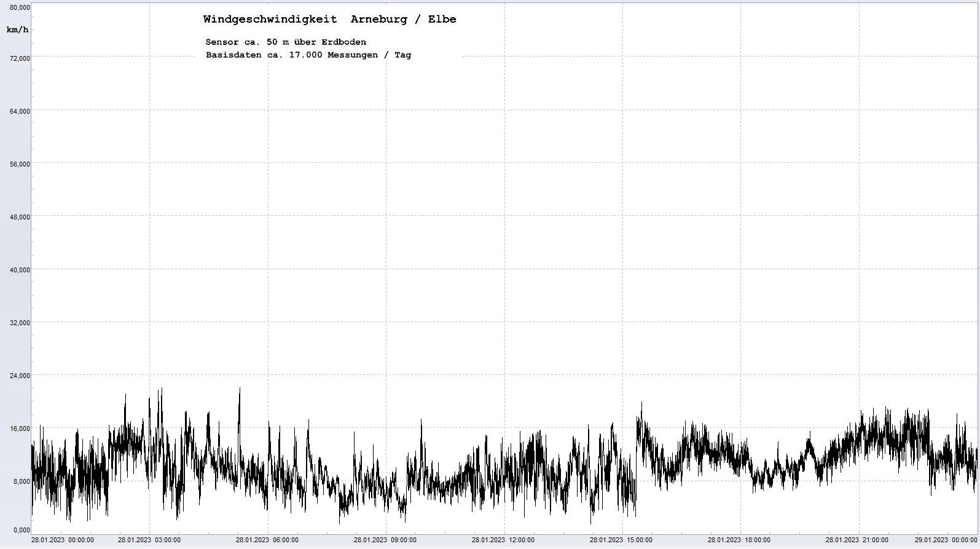Select the 40,000 y-axis tick label
980x549 pixels.
[18, 270]
